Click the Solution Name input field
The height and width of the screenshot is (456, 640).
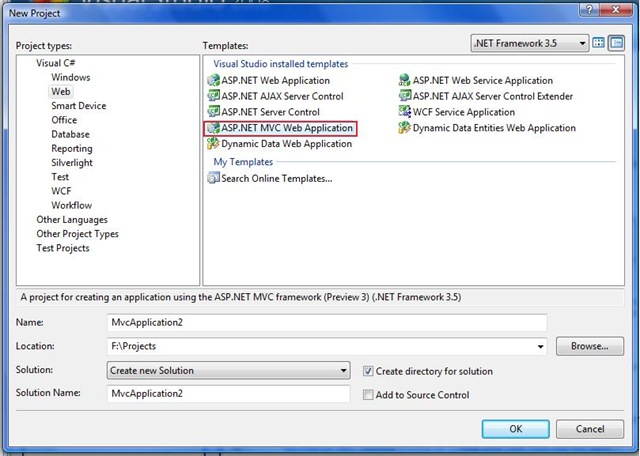click(229, 394)
